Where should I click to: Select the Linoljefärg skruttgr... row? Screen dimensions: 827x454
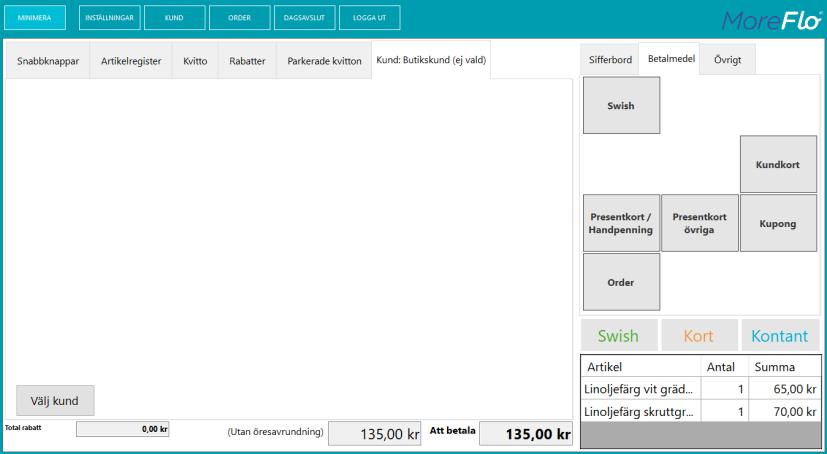click(x=701, y=411)
